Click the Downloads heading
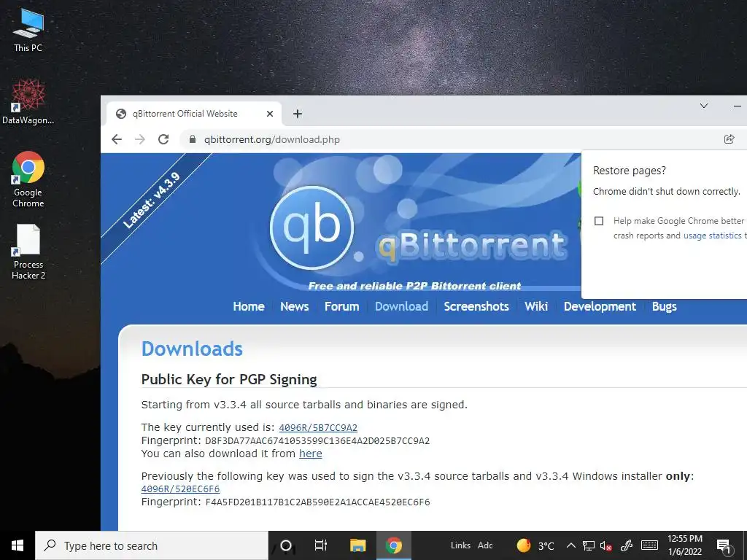Viewport: 747px width, 560px height. point(192,349)
